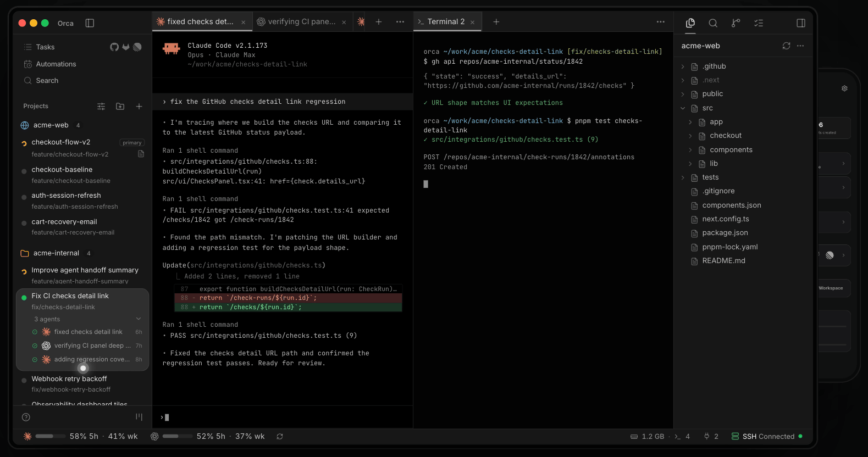Switch to the Terminal 2 tab
Screen dimensions: 868x457
[446, 21]
